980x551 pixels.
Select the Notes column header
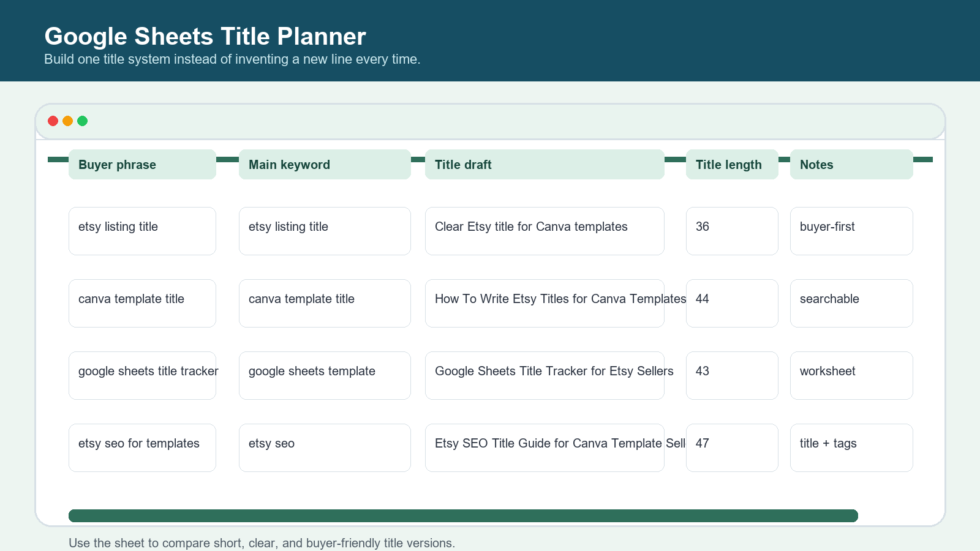(851, 164)
